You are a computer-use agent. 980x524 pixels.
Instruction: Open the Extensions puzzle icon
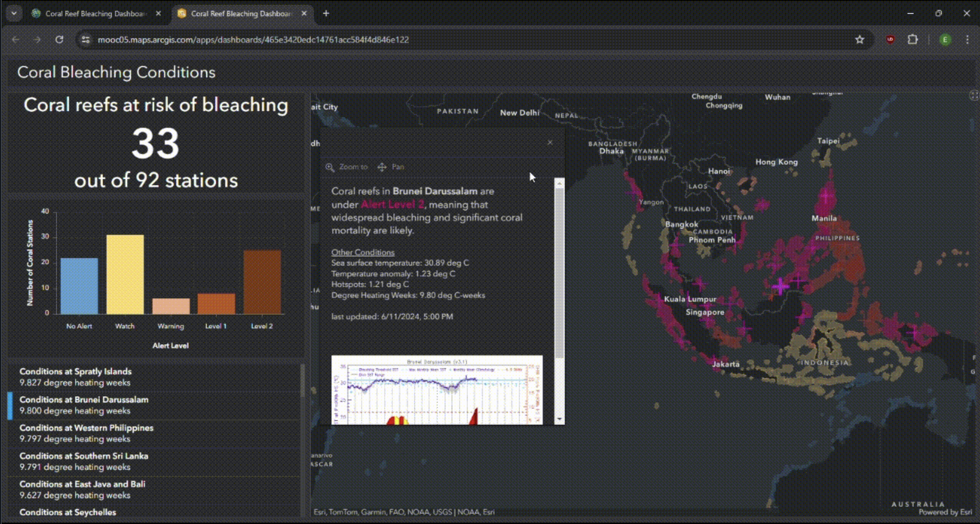click(912, 40)
